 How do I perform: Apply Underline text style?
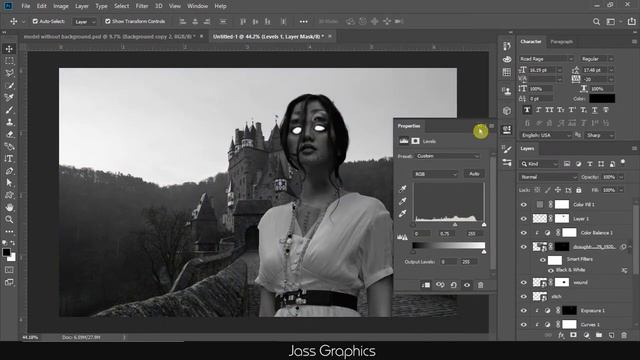[595, 110]
